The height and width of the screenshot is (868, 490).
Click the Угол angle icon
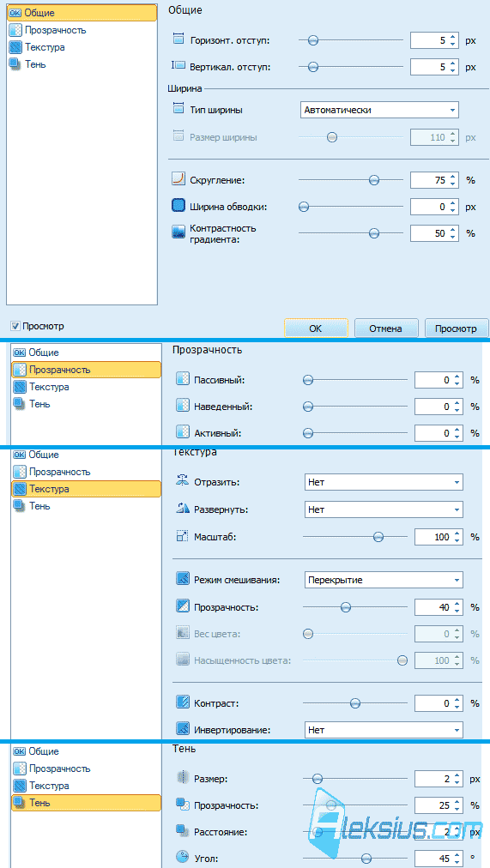[182, 858]
